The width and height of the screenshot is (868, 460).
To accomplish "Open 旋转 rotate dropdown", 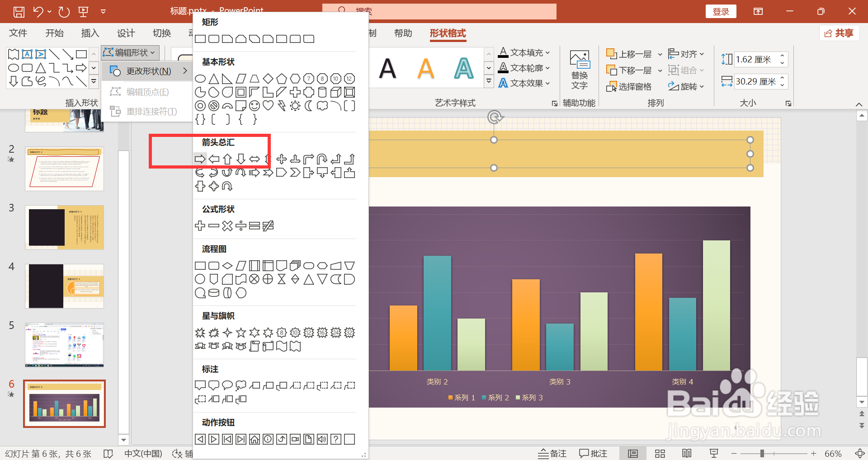I will click(686, 86).
